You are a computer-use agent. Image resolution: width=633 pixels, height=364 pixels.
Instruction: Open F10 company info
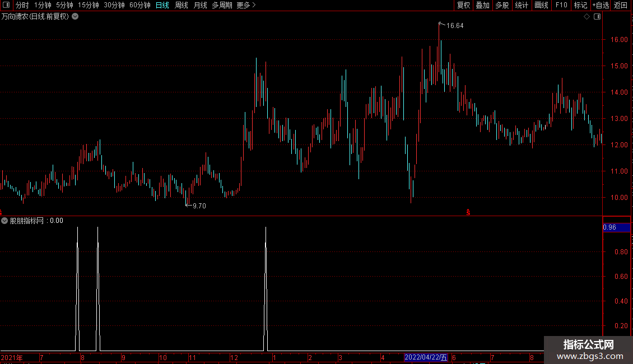point(561,5)
